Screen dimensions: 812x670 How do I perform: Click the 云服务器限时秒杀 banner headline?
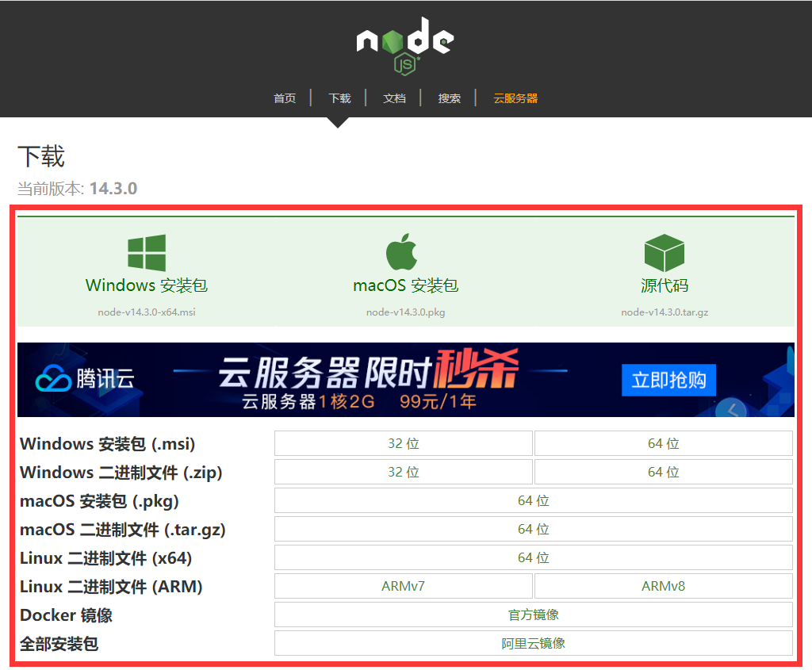[368, 370]
